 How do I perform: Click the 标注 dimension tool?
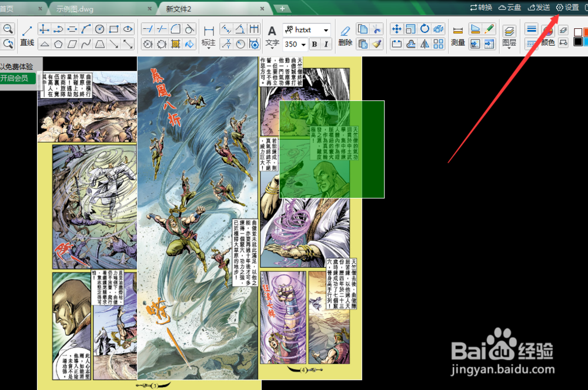pyautogui.click(x=209, y=36)
